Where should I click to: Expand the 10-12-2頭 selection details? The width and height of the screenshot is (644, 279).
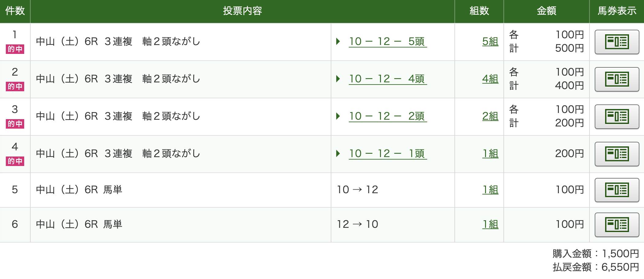click(x=387, y=116)
